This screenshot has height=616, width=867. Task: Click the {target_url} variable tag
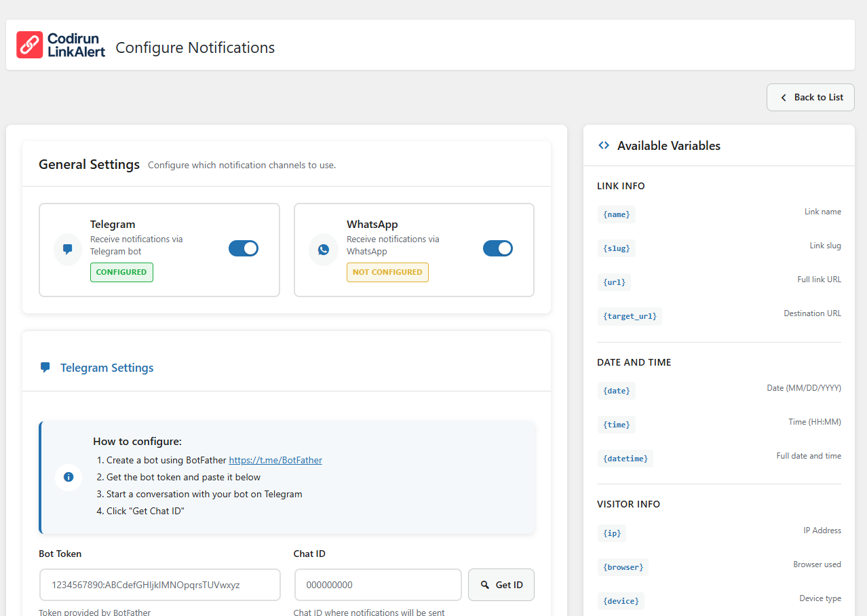pos(630,316)
